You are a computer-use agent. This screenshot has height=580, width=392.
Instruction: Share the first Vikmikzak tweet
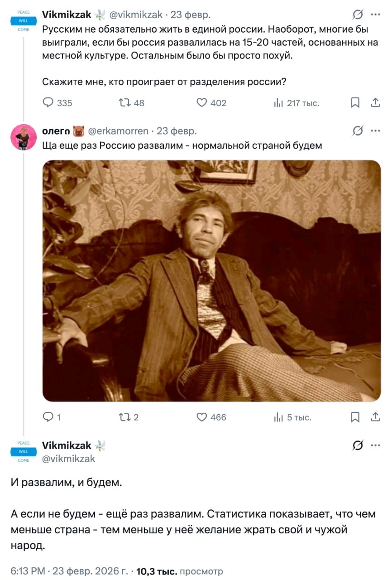tap(376, 103)
